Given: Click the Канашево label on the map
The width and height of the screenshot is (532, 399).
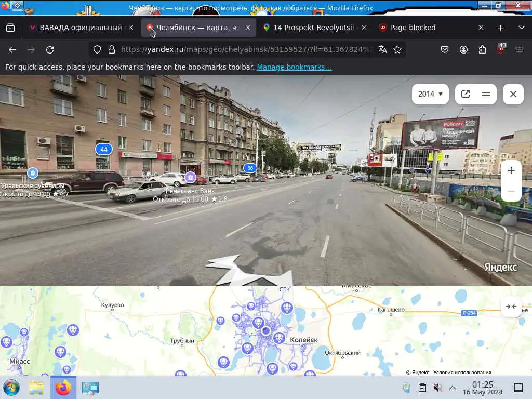Looking at the screenshot, I should point(391,310).
